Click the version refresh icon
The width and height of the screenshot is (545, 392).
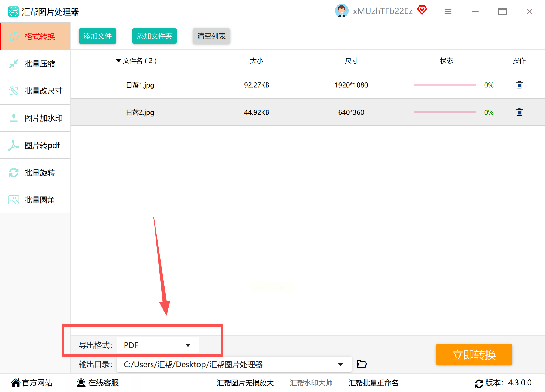479,383
